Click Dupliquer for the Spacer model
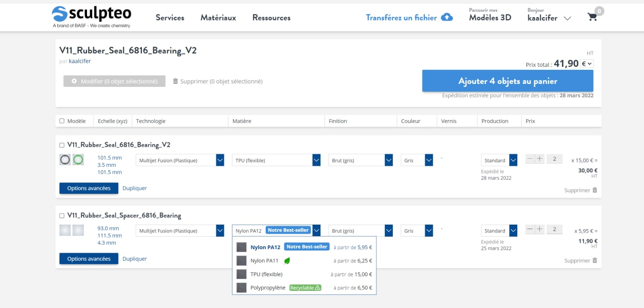 [135, 259]
